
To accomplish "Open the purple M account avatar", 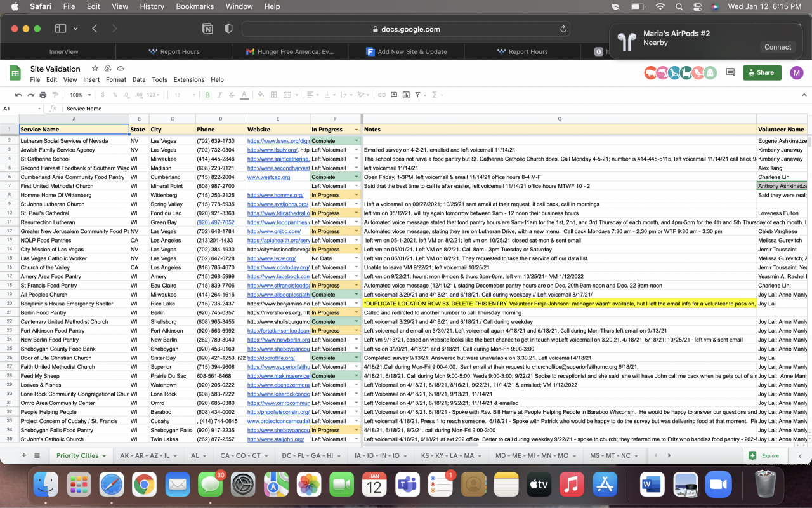I will coord(796,72).
